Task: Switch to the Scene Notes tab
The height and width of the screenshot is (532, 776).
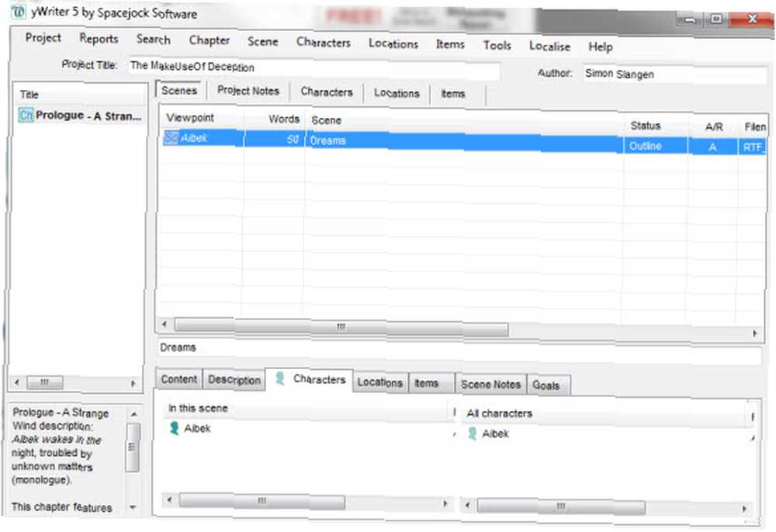Action: click(x=490, y=384)
